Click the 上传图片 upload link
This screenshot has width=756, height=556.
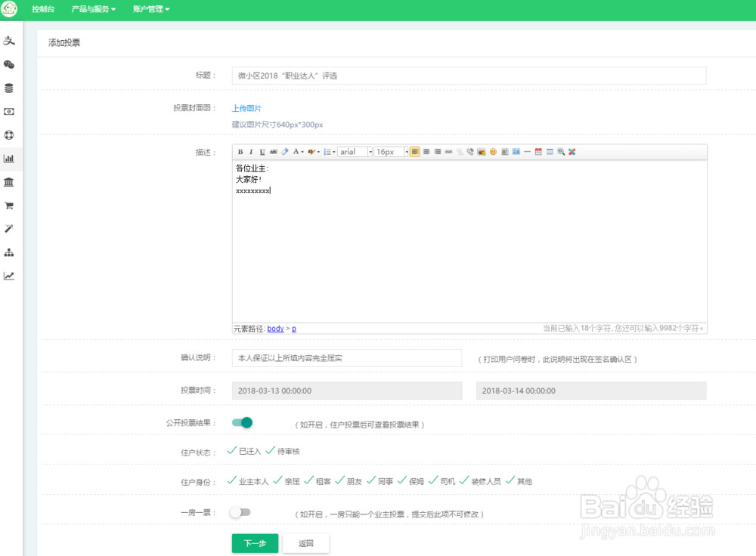coord(246,108)
